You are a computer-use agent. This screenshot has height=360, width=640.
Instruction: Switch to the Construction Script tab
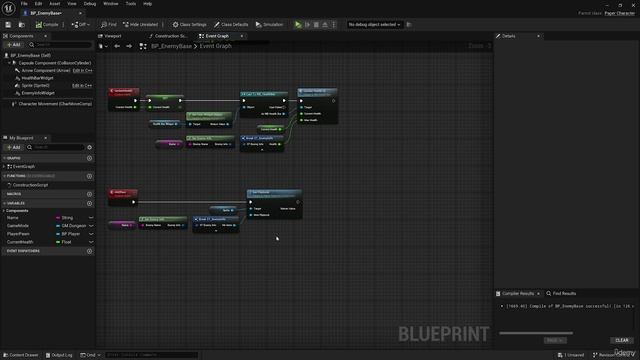[168, 36]
